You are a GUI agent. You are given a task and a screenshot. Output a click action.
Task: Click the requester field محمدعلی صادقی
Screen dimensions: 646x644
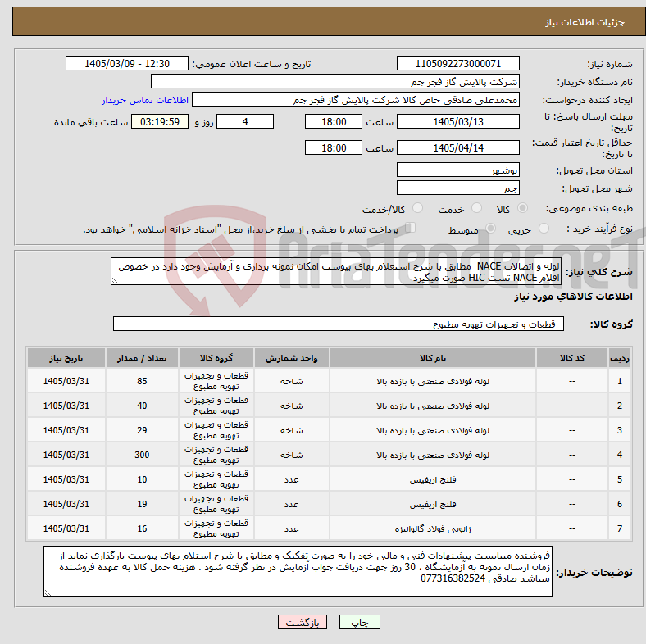tap(356, 100)
